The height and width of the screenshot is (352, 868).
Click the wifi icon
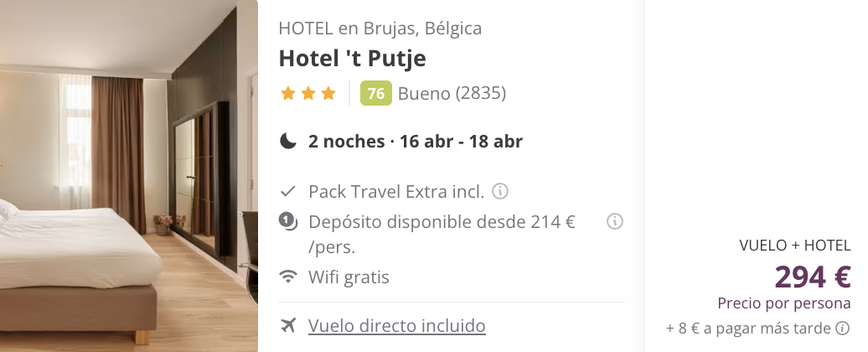(288, 277)
